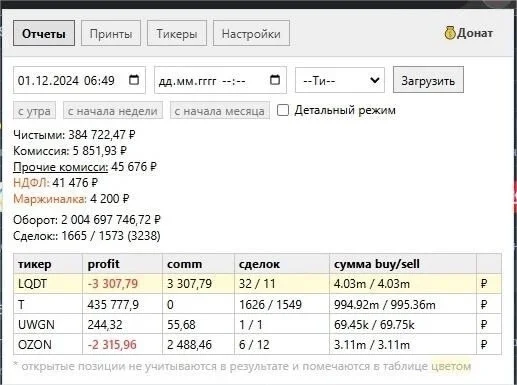The width and height of the screenshot is (517, 385).
Task: Select the T ticker cell
Action: pos(48,304)
